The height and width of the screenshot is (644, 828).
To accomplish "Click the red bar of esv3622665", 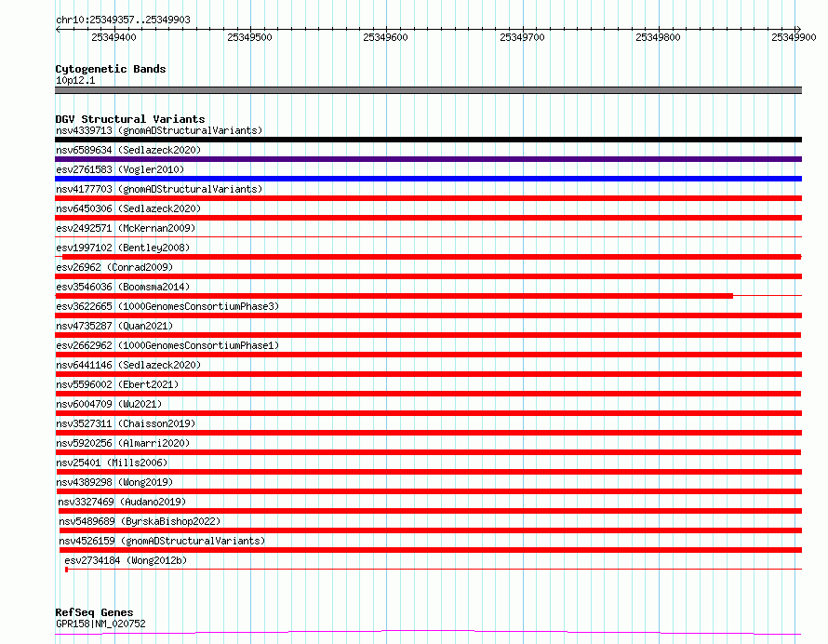I will coord(428,315).
